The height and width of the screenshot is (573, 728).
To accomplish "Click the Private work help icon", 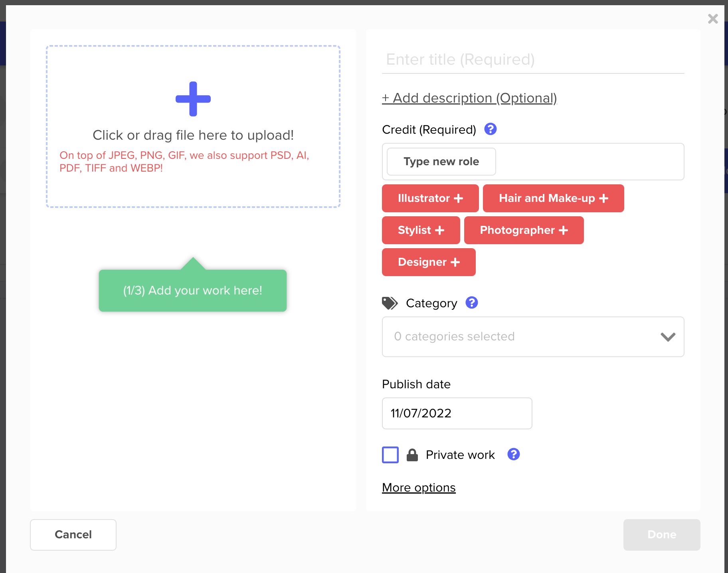I will pyautogui.click(x=513, y=454).
